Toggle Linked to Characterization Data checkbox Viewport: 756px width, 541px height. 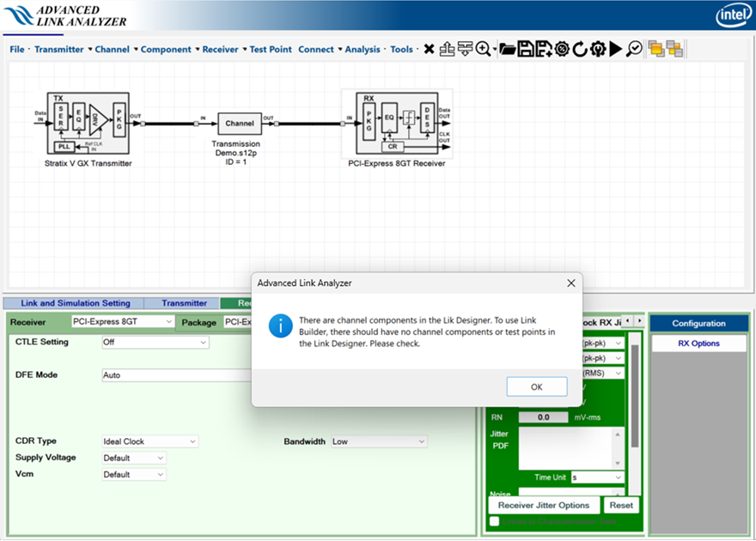(494, 521)
